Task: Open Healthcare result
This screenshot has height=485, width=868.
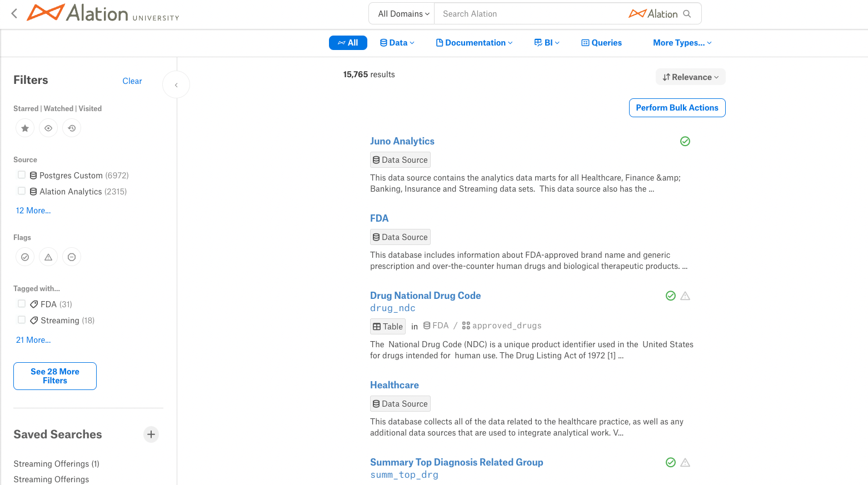Action: pyautogui.click(x=395, y=385)
